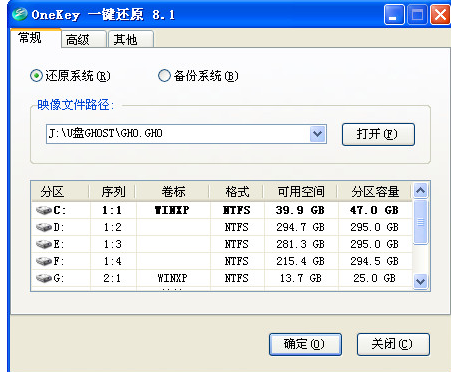Click the NTFS cell in D: row
451x372 pixels.
click(x=237, y=227)
